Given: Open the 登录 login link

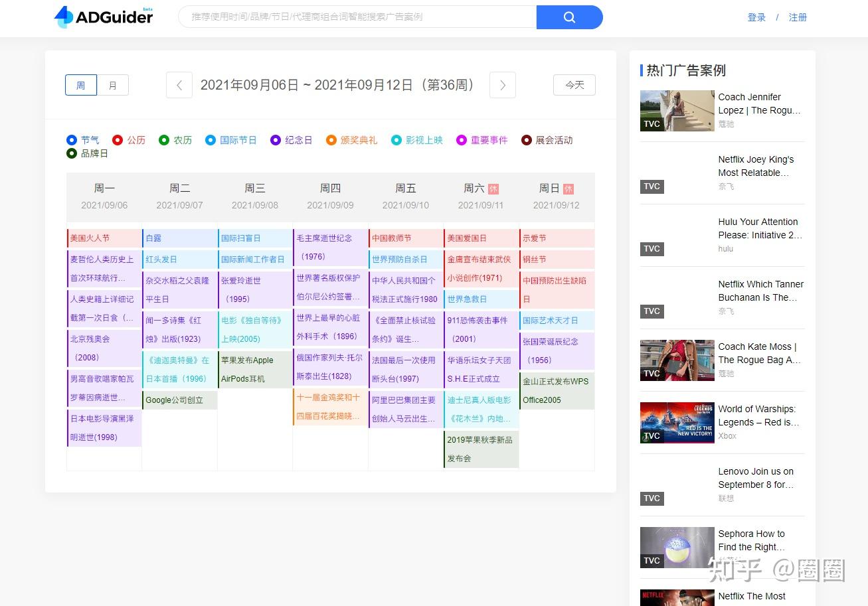Looking at the screenshot, I should 756,17.
